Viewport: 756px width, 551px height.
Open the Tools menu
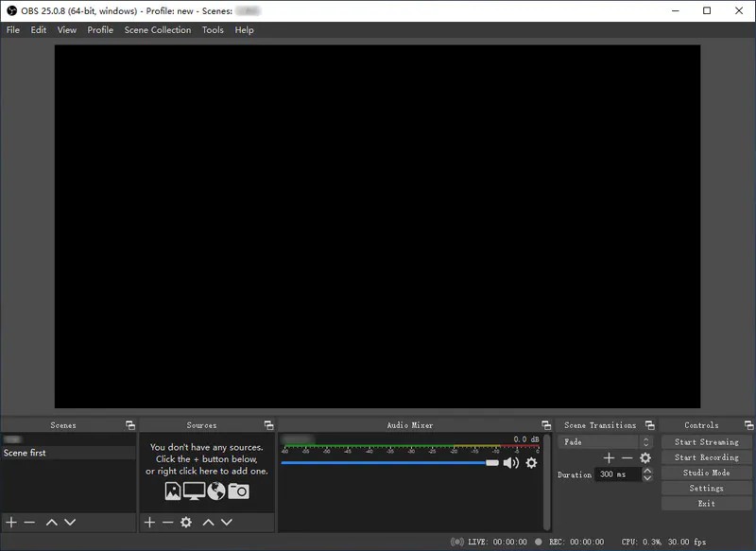[x=213, y=29]
